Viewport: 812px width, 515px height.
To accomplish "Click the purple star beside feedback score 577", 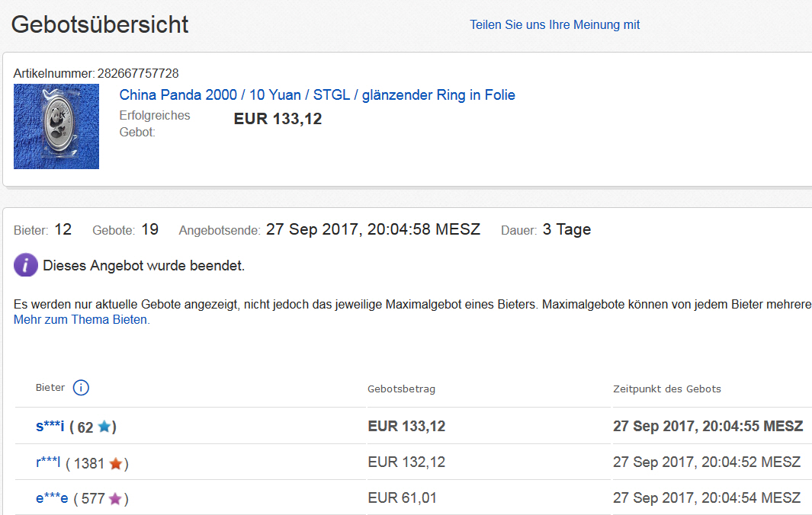I will (x=115, y=499).
